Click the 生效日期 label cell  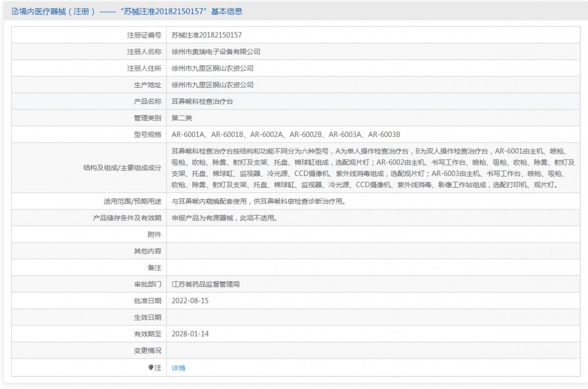pyautogui.click(x=89, y=318)
